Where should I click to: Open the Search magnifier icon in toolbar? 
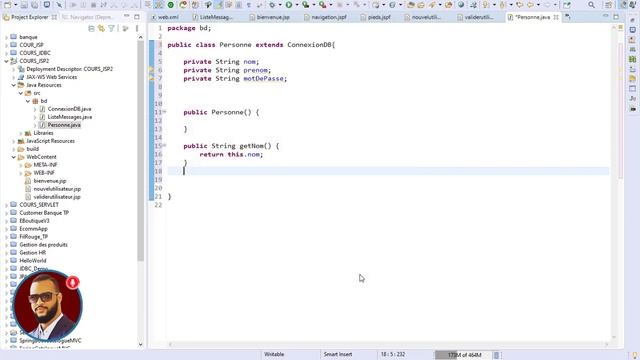tap(591, 5)
